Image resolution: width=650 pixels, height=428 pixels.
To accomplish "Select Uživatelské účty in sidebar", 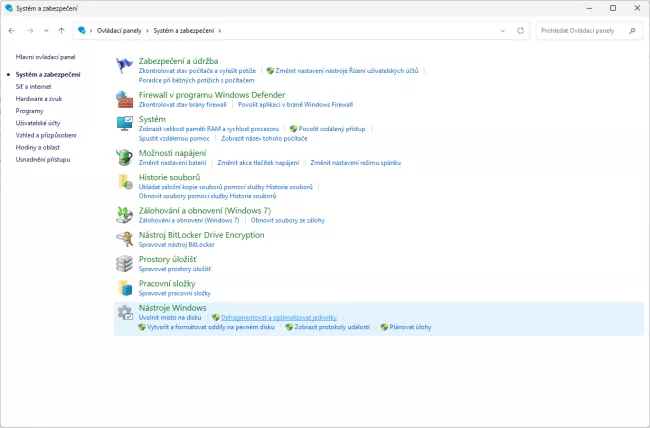I will [38, 123].
